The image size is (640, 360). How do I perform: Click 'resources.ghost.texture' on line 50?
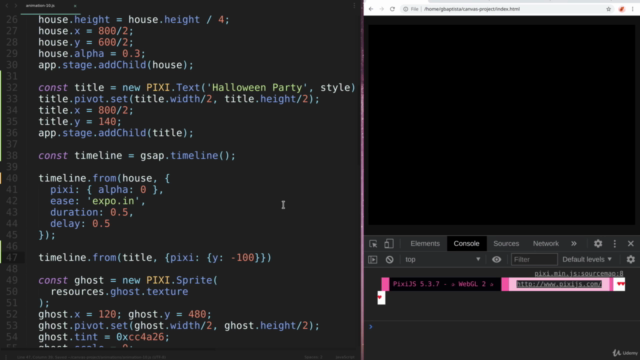pyautogui.click(x=119, y=292)
